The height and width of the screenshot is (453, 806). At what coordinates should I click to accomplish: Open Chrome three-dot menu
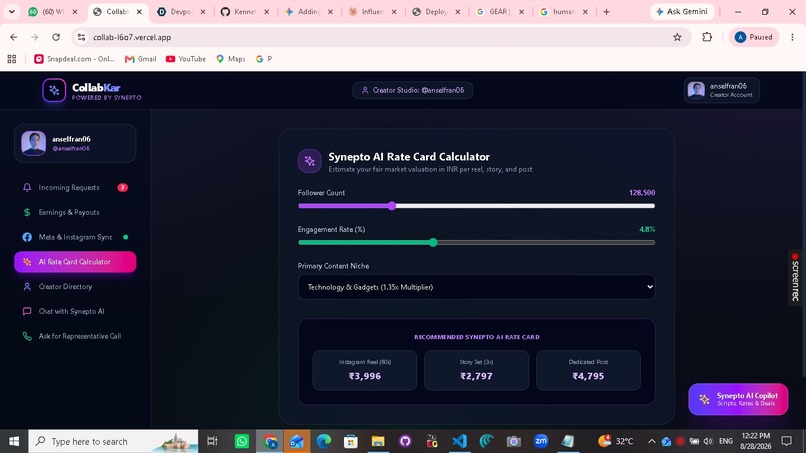coord(792,37)
